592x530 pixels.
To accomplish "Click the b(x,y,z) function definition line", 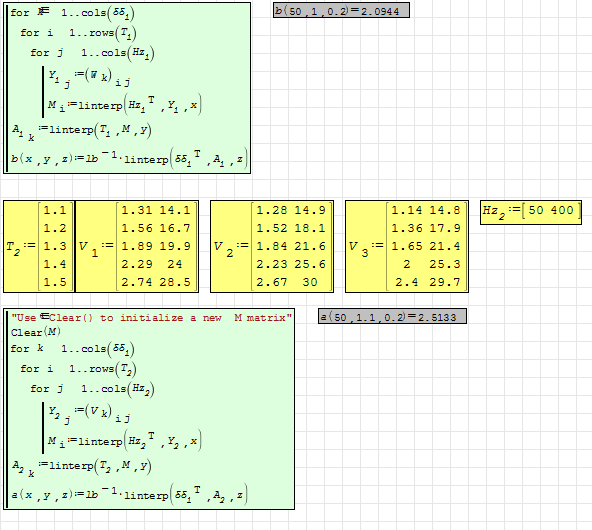I will pos(129,159).
